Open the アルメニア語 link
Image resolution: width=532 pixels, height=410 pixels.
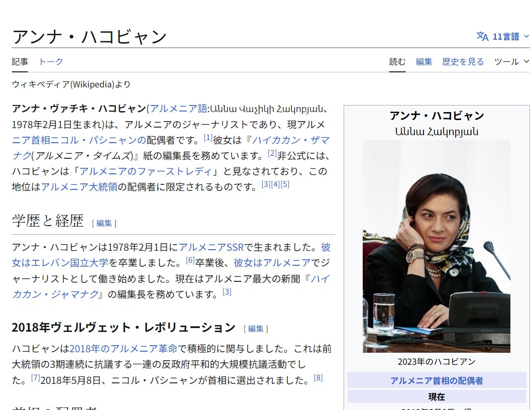click(178, 109)
